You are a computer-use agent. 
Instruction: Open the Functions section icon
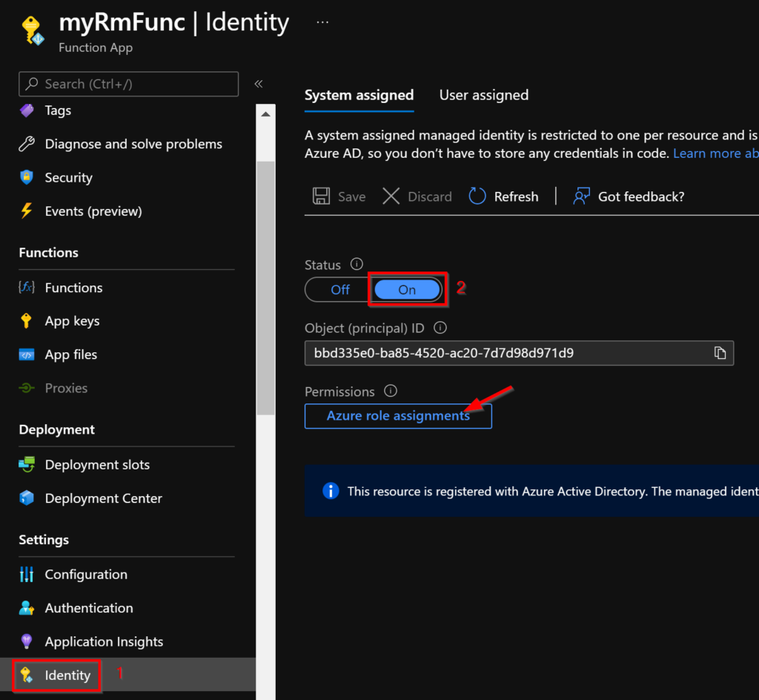pyautogui.click(x=27, y=288)
